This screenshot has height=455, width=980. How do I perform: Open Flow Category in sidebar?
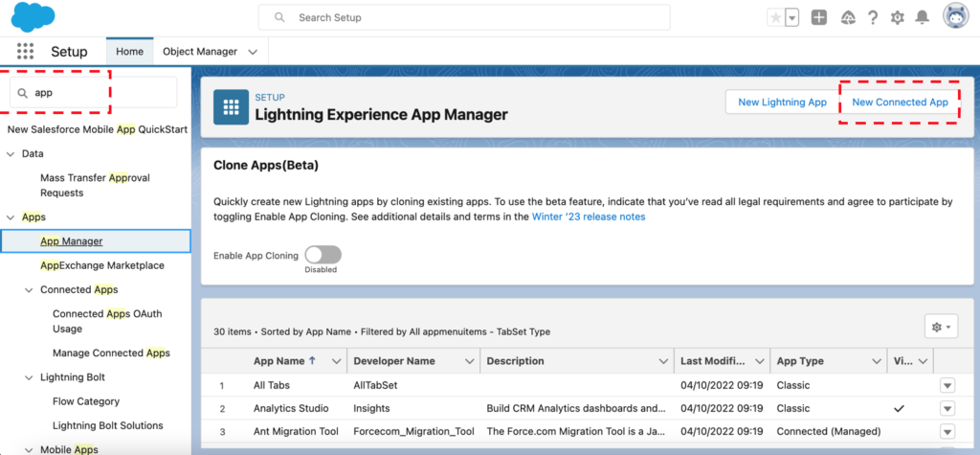85,401
